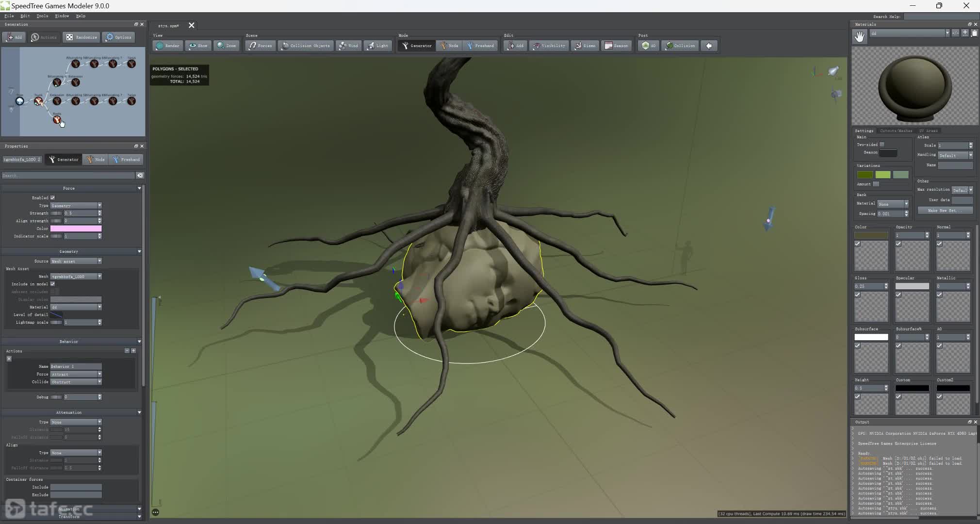
Task: Select the Tree root node
Action: pos(19,101)
